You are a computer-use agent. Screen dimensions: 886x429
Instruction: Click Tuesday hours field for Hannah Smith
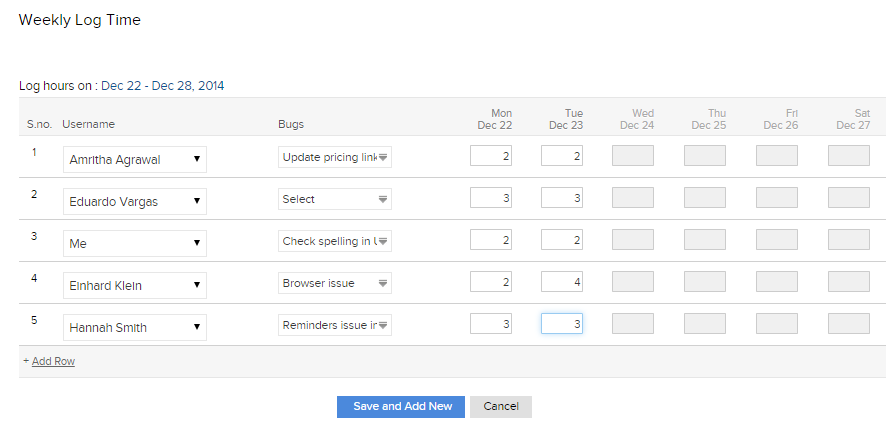click(562, 324)
